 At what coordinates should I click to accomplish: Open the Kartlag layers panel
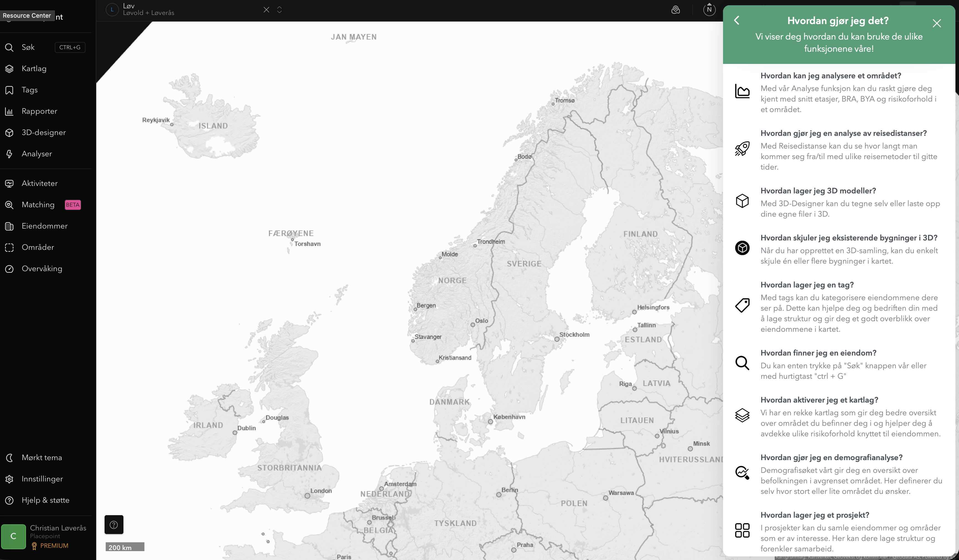click(x=34, y=69)
